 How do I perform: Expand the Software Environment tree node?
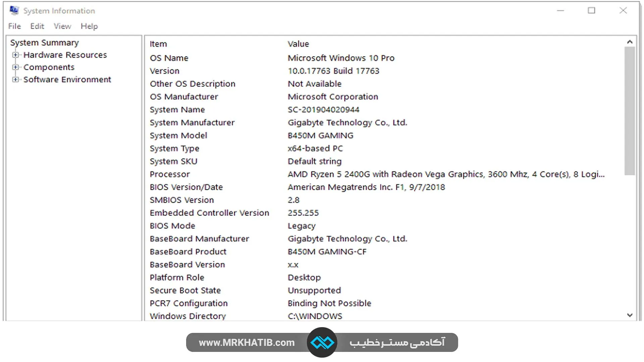point(15,79)
